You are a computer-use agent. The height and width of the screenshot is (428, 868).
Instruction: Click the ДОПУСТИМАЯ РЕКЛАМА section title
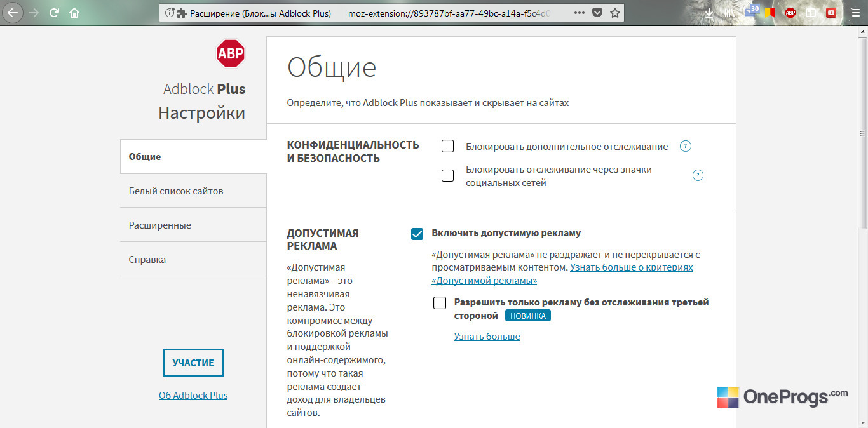pos(323,239)
